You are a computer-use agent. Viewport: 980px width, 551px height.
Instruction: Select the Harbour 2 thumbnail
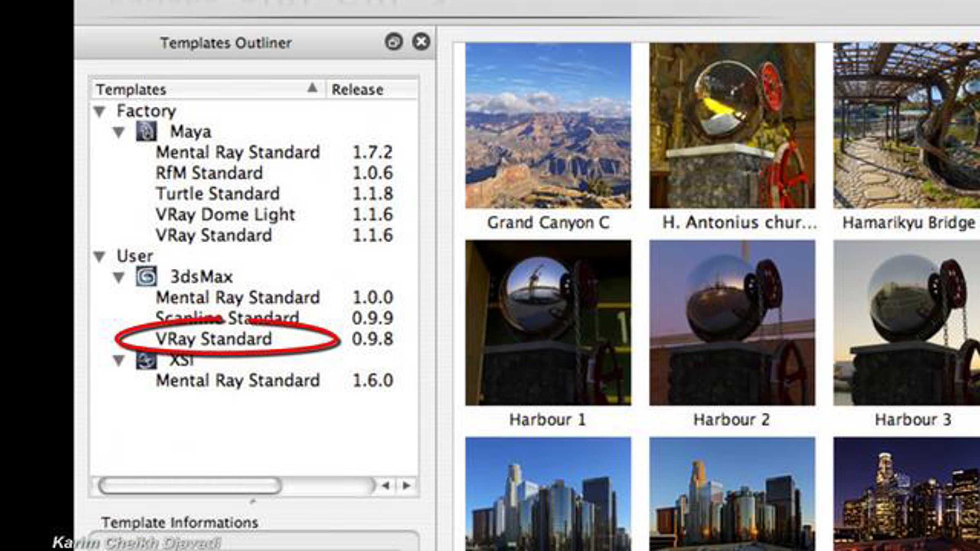732,323
